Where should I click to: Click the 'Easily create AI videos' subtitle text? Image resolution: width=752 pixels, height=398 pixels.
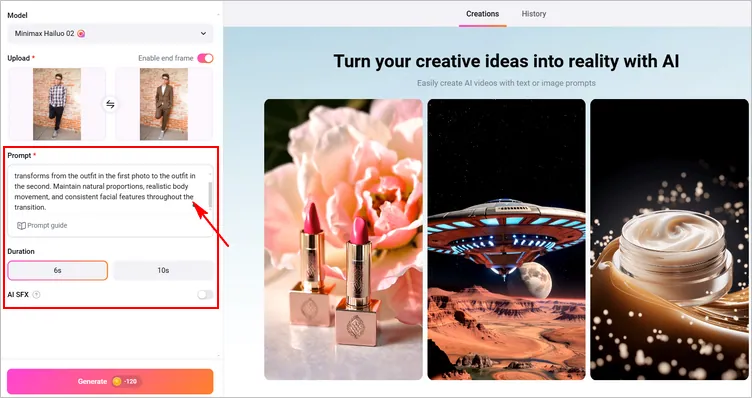[x=506, y=83]
